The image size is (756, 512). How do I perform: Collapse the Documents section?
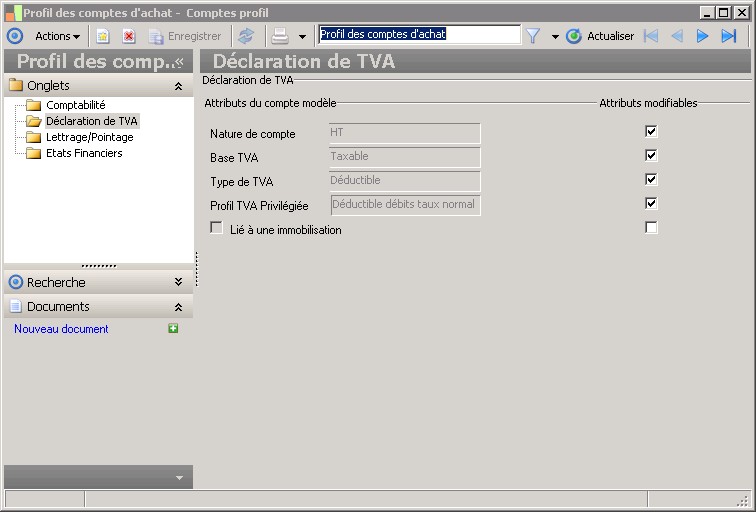[178, 307]
